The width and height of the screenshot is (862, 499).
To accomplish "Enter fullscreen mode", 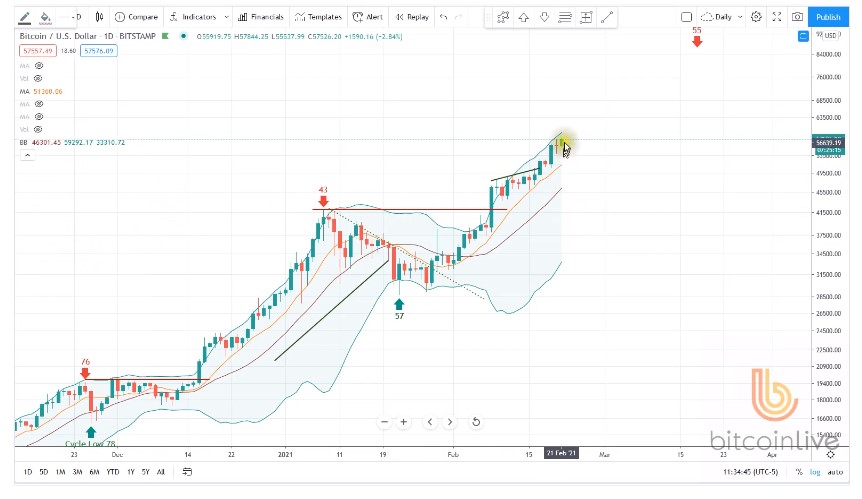I will tap(777, 17).
